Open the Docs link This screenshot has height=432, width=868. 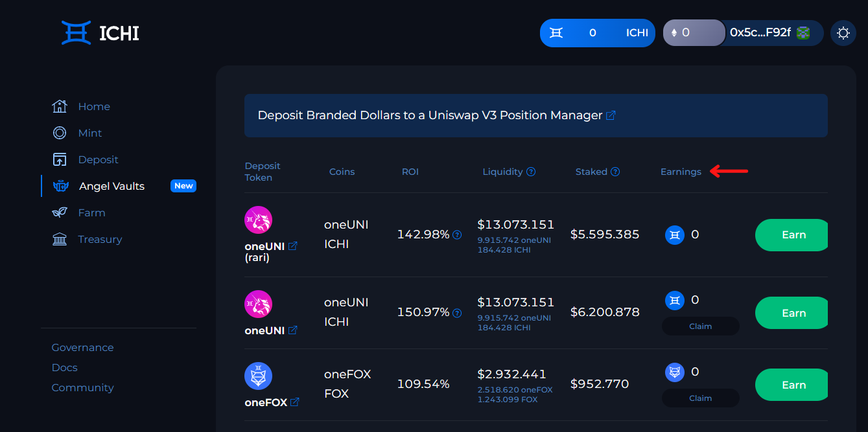(x=65, y=368)
